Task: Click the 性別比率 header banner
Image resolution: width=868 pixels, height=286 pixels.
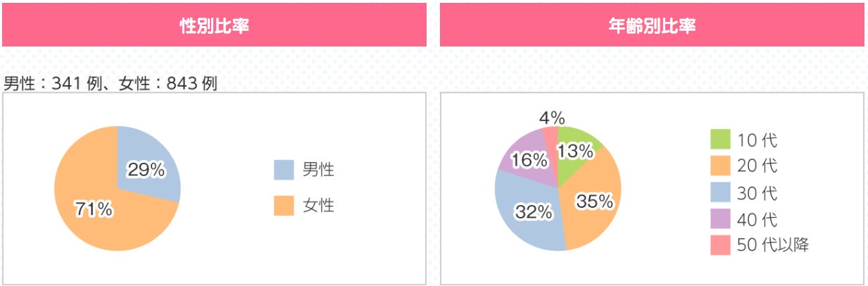Action: [214, 25]
